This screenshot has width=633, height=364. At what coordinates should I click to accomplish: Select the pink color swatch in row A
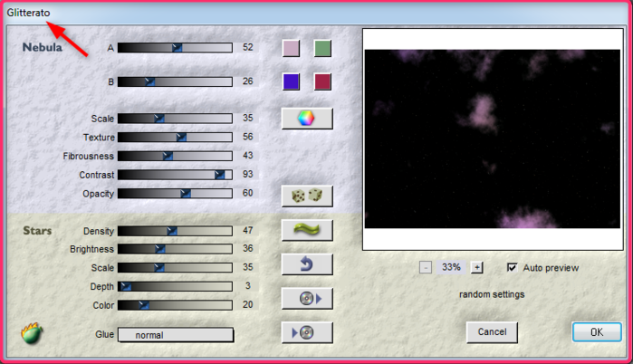[x=291, y=48]
